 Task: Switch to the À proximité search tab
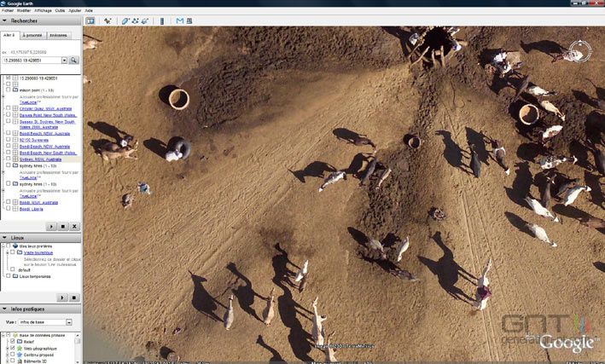pyautogui.click(x=32, y=36)
